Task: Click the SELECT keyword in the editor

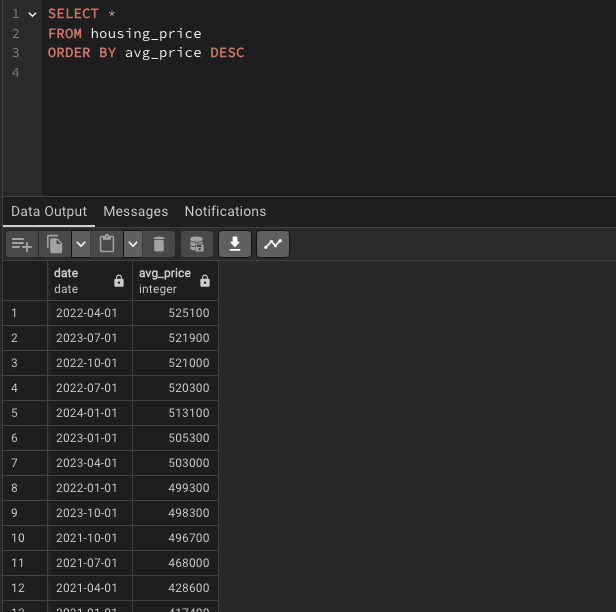Action: click(73, 14)
